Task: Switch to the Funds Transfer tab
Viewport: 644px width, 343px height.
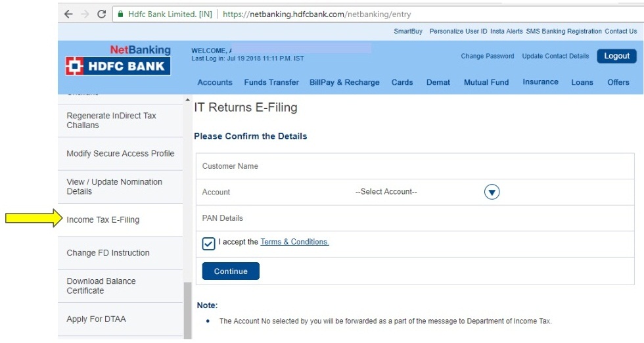Action: (271, 82)
